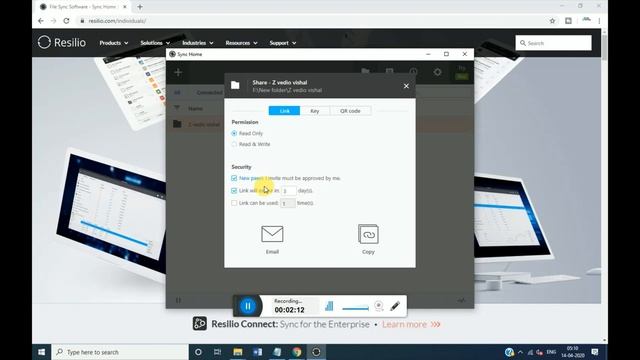Click the Resilio site search box

tap(553, 43)
